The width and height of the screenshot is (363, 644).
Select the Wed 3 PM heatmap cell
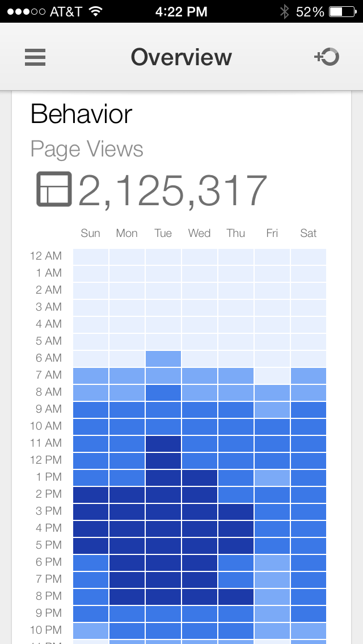199,511
